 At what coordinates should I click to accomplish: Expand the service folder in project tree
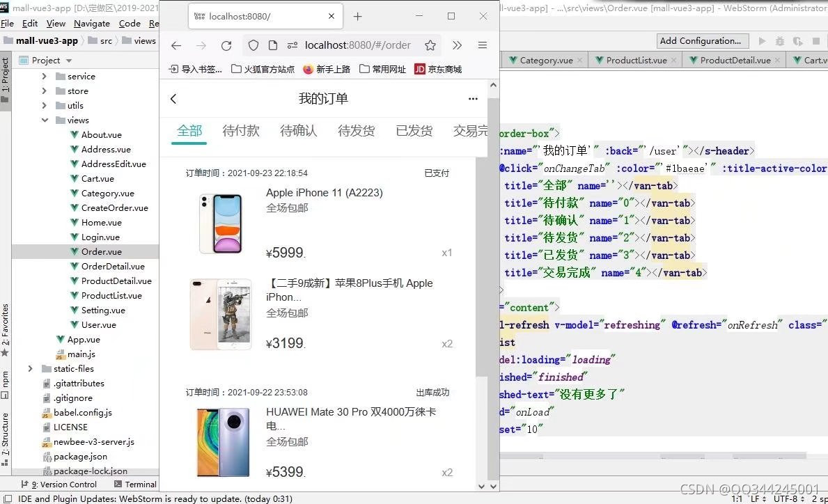(x=44, y=76)
